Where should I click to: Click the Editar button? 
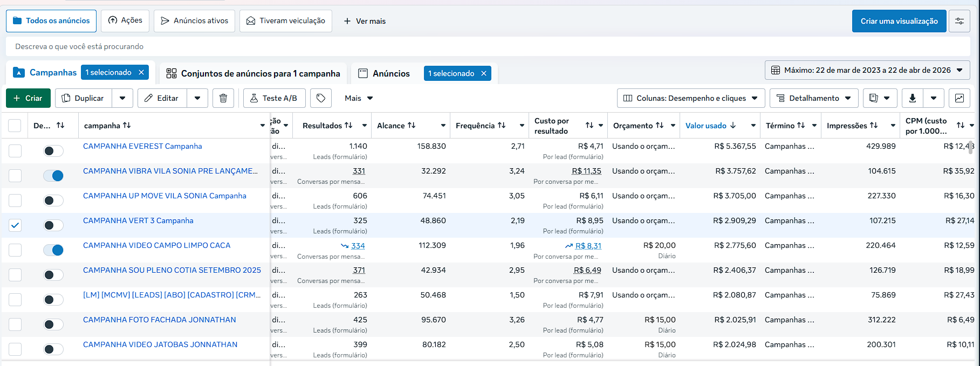[x=162, y=98]
